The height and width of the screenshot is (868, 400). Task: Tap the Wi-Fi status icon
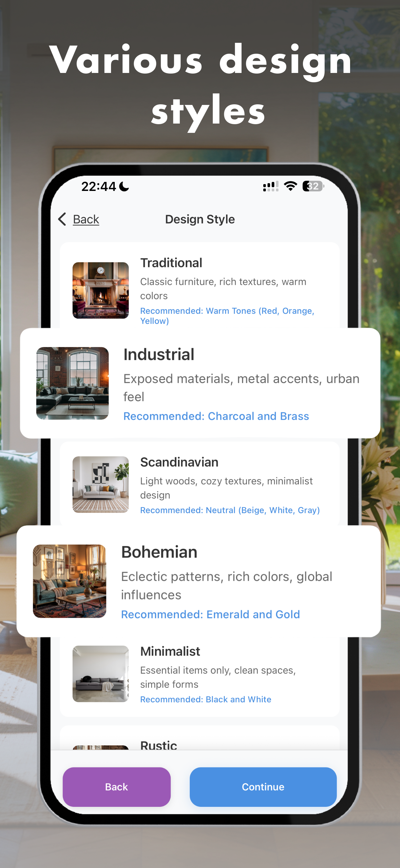[x=290, y=186]
